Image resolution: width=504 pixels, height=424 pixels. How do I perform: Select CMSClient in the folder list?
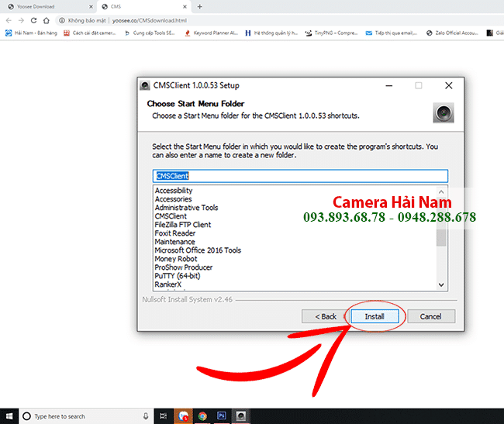coord(171,216)
